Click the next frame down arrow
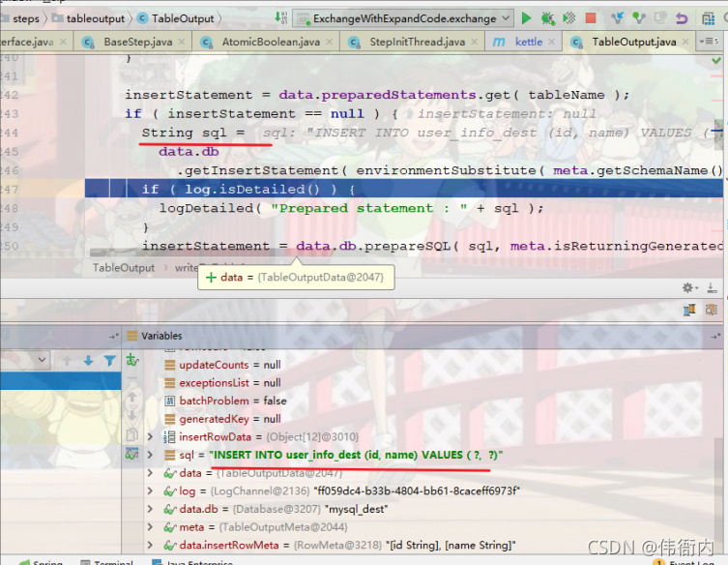The height and width of the screenshot is (565, 728). tap(88, 361)
